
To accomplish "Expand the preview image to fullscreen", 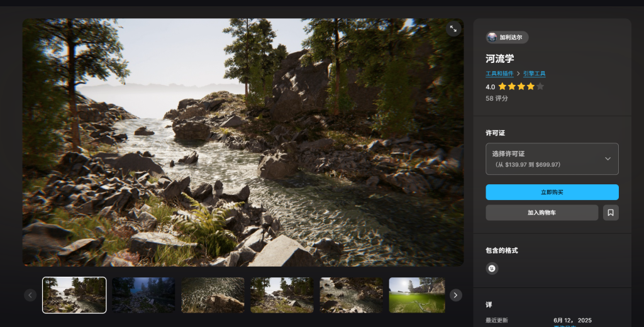I will [453, 29].
